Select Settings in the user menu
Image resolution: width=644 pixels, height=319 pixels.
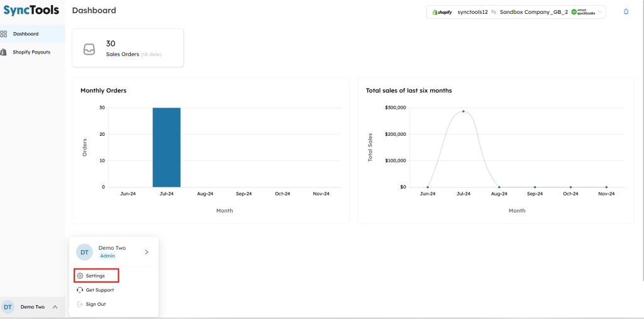(x=96, y=276)
